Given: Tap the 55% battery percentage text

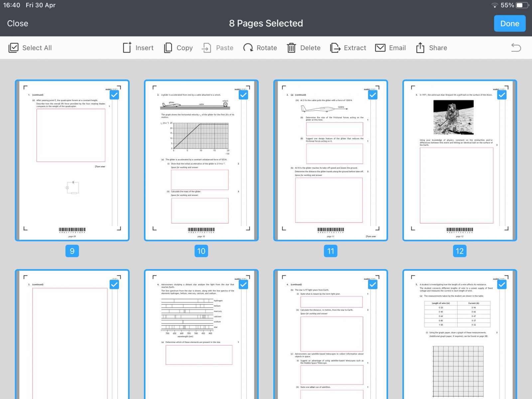Looking at the screenshot, I should (507, 5).
